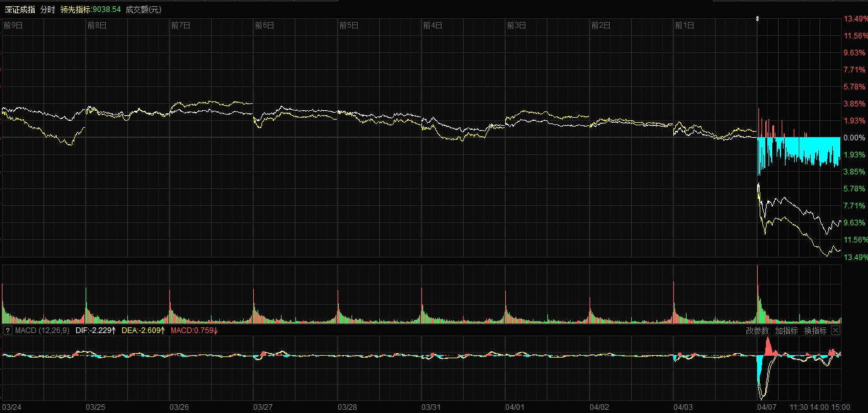
Task: Open 换指标 to switch indicator
Action: click(x=815, y=331)
